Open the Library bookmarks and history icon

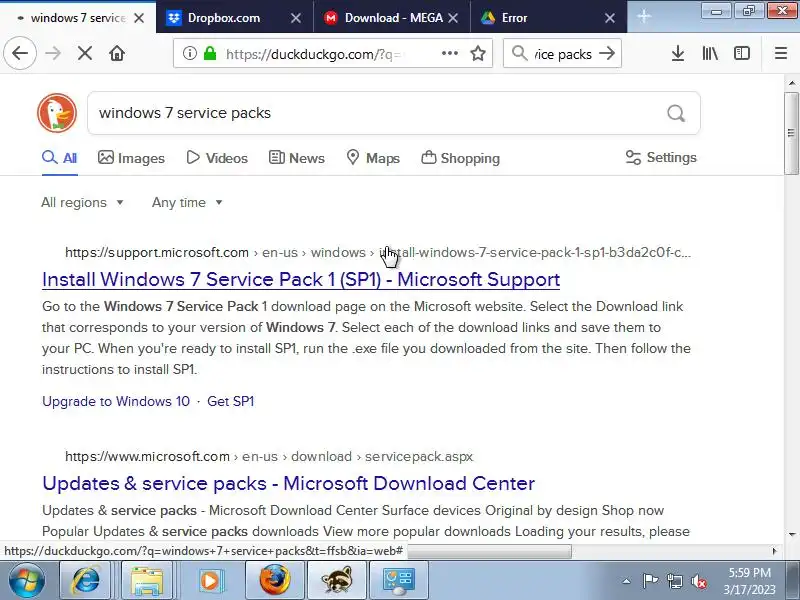point(710,53)
